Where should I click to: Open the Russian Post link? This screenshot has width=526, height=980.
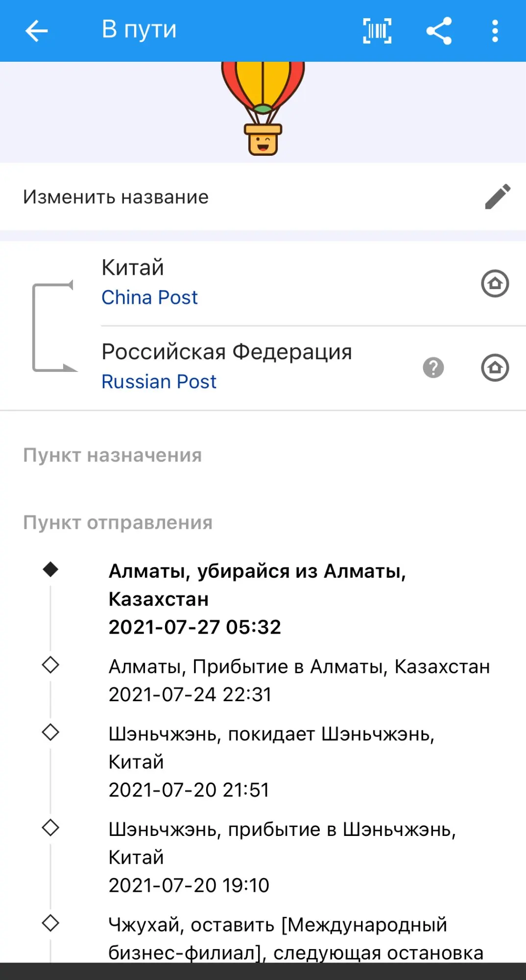[159, 382]
